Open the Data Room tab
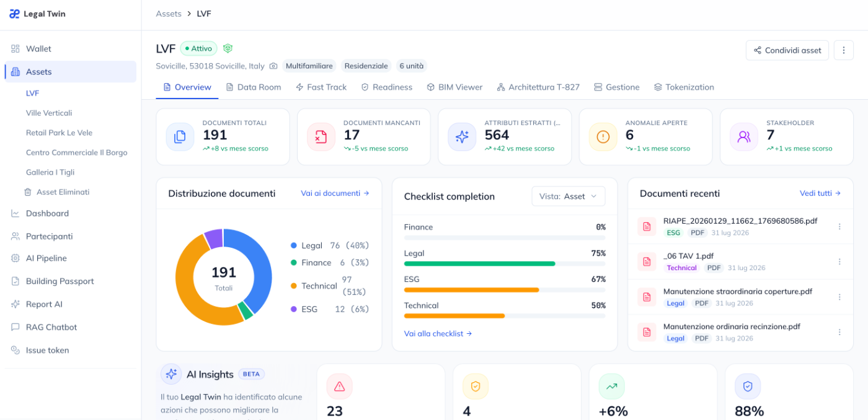Viewport: 868px width, 420px height. pyautogui.click(x=254, y=87)
